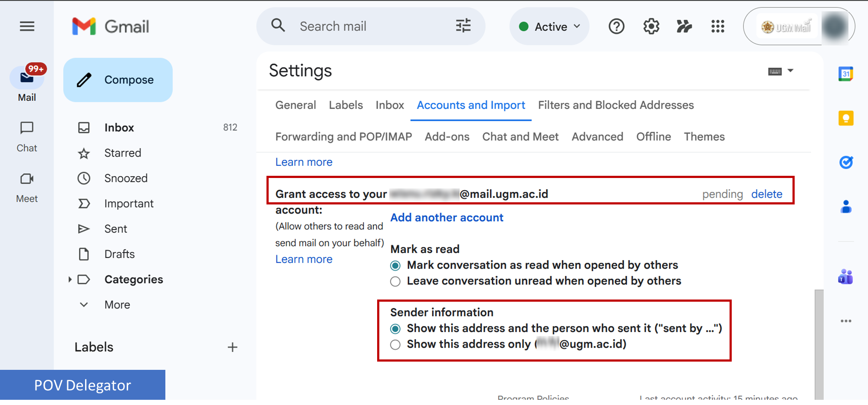The height and width of the screenshot is (405, 868).
Task: Open Google Tasks in side panel
Action: 845,162
